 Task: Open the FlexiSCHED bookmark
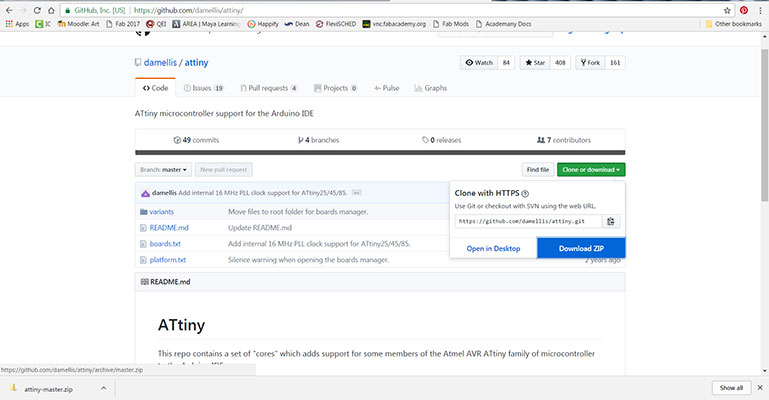[x=336, y=24]
